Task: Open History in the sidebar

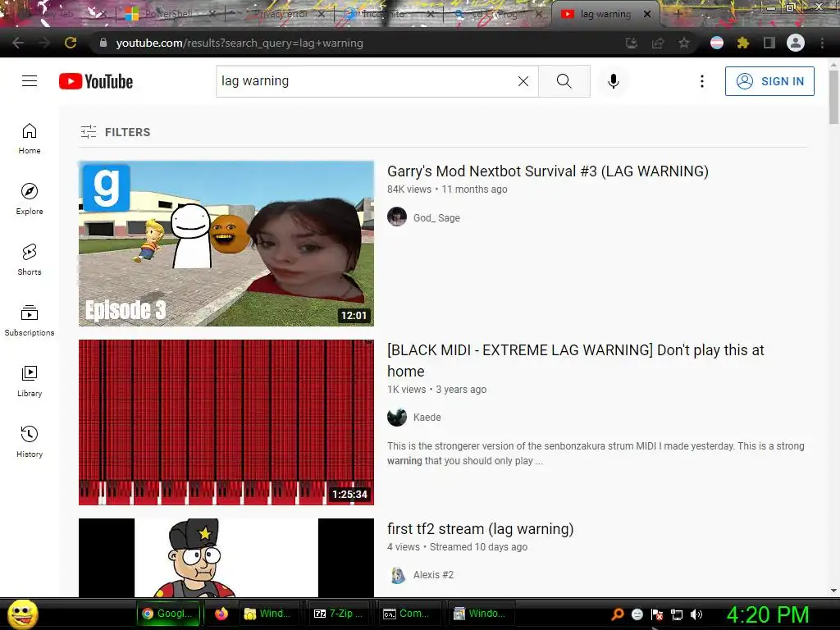Action: [x=30, y=441]
